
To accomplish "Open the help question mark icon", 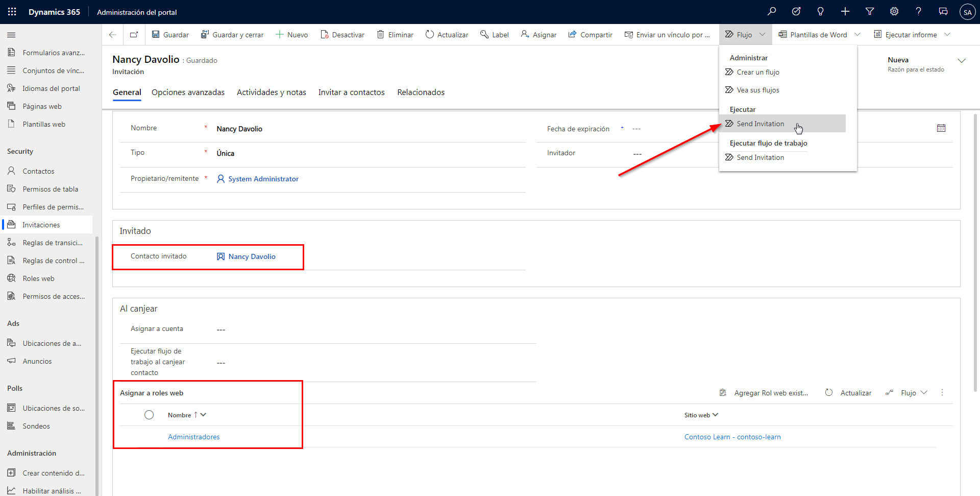I will [919, 12].
